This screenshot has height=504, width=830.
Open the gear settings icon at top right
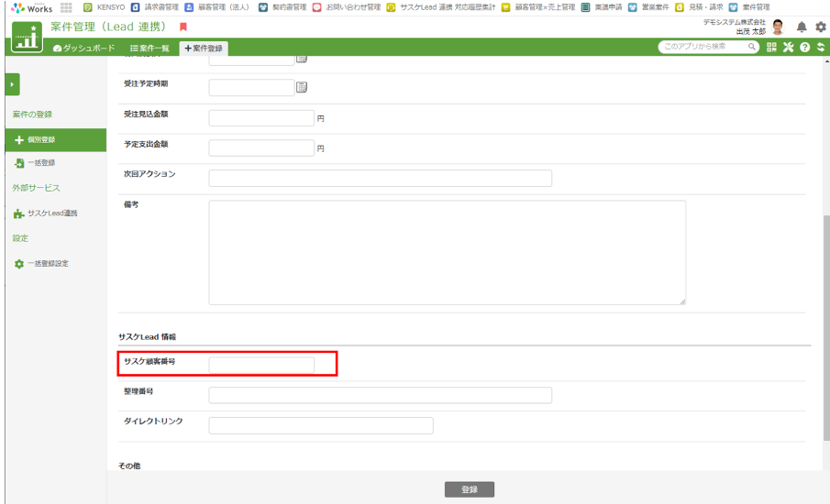tap(820, 27)
